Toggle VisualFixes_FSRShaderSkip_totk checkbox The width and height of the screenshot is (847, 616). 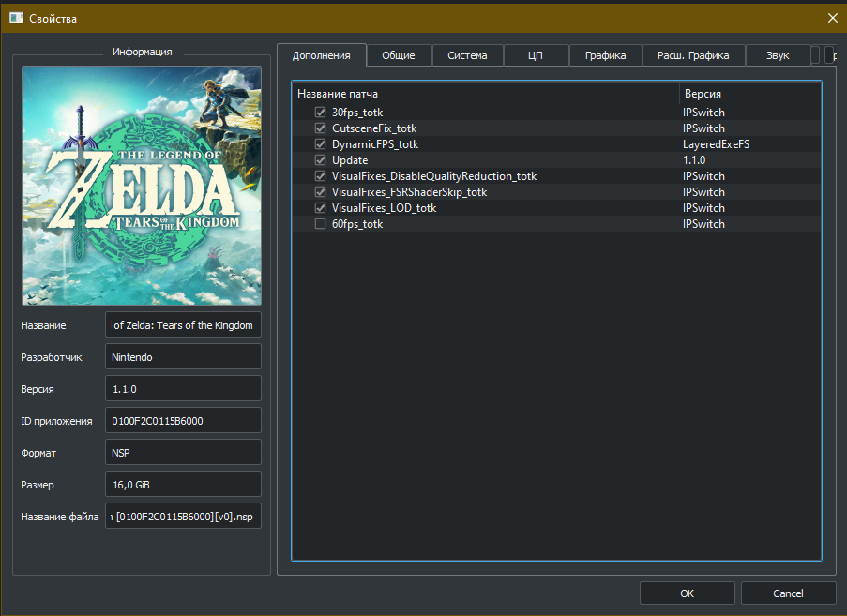coord(321,191)
